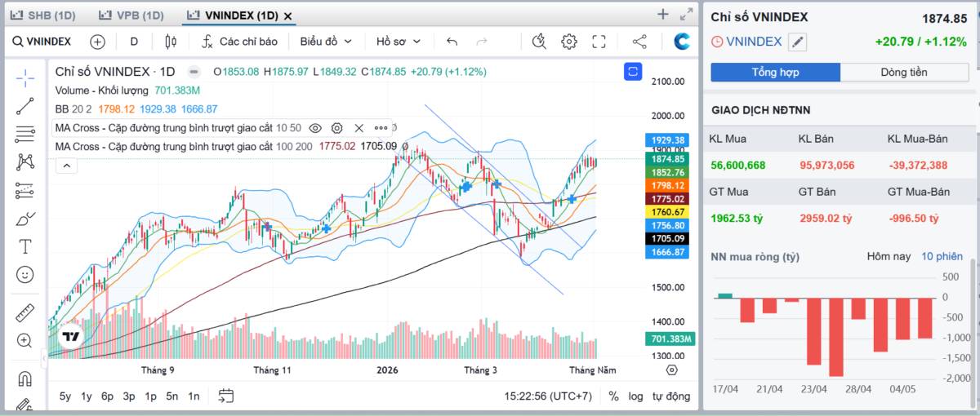The image size is (980, 416).
Task: Open the chart patterns tool
Action: 25,162
